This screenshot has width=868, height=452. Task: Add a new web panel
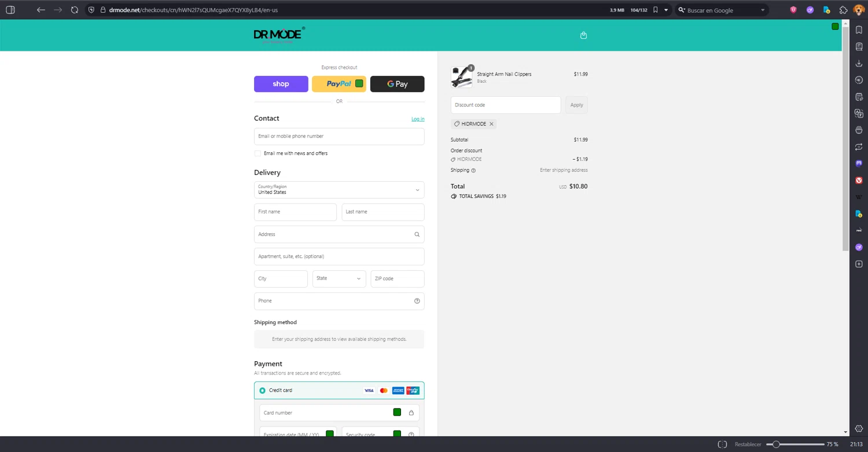(859, 264)
